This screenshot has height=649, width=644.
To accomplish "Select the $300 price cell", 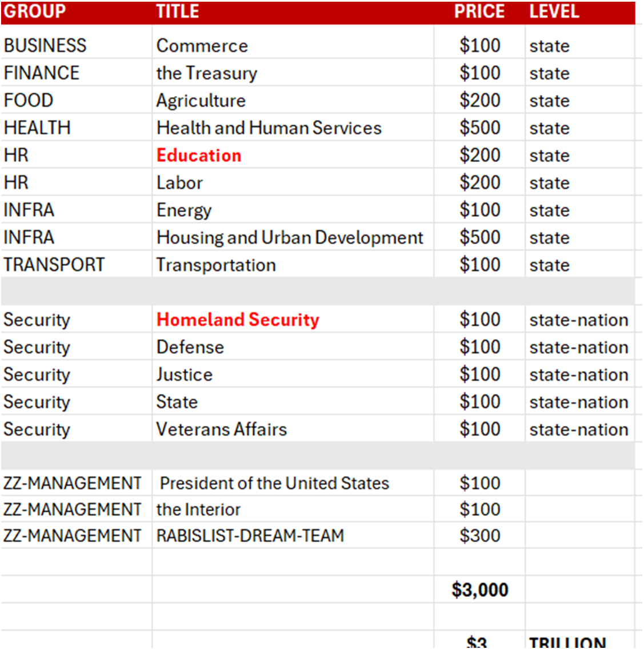I will (479, 536).
